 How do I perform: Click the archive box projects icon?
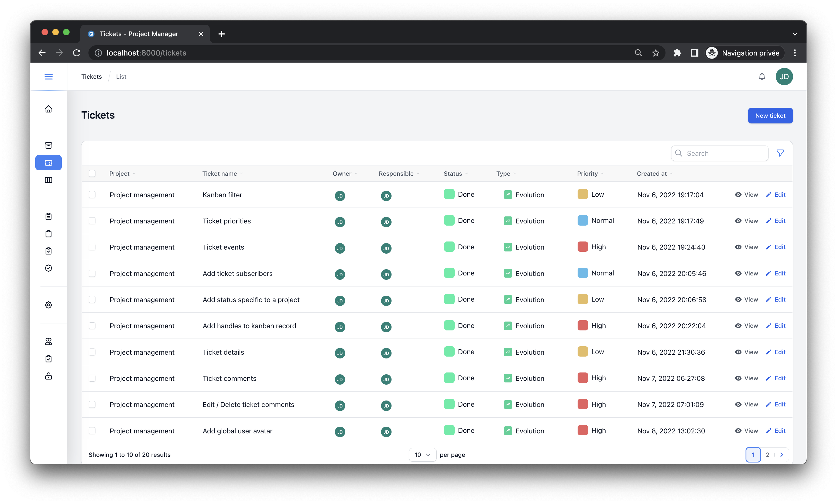(x=49, y=145)
